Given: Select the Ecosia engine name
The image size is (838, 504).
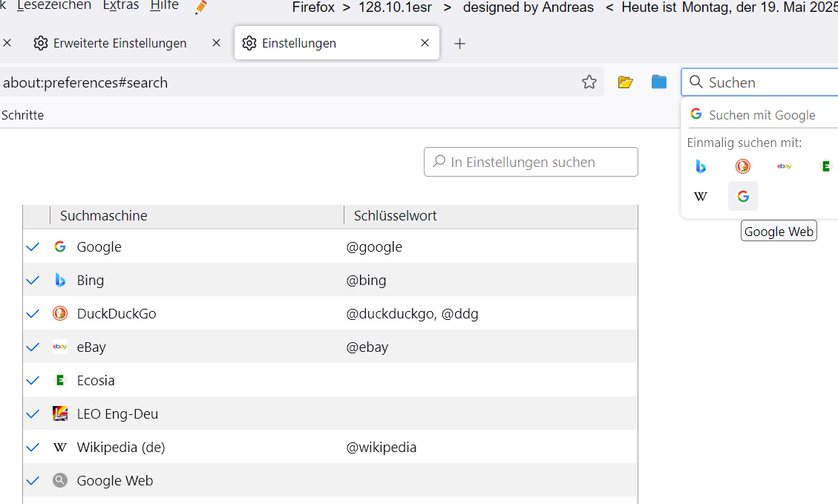Looking at the screenshot, I should pos(96,380).
